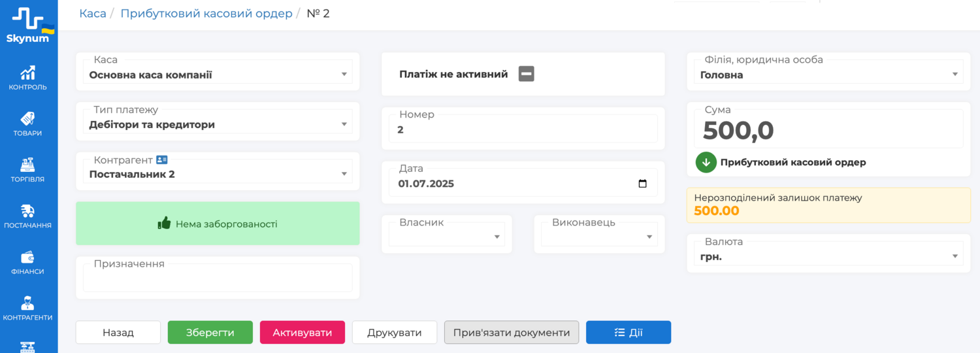
Task: Open the Власник dropdown
Action: 447,236
